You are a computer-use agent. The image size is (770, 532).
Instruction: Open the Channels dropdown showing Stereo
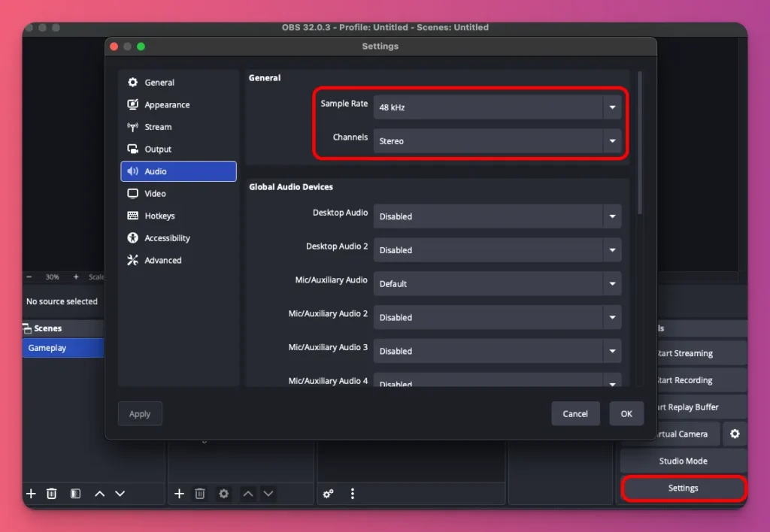pyautogui.click(x=496, y=141)
